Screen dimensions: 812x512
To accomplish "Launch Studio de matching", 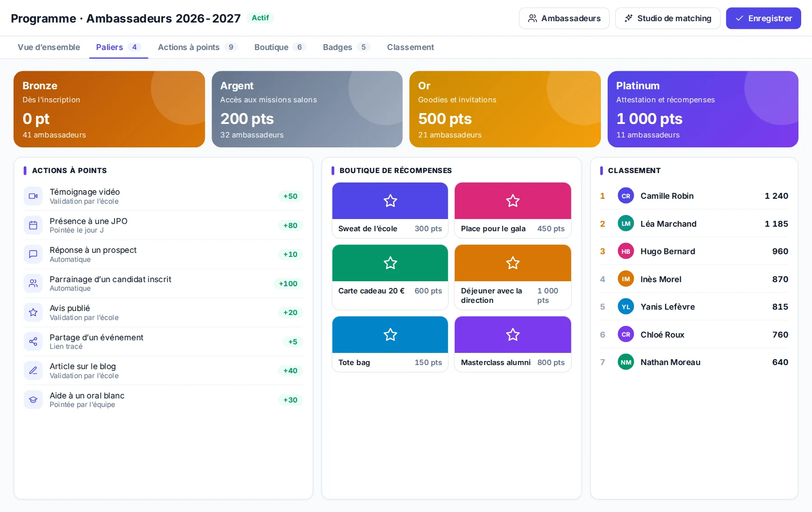I will [x=668, y=18].
